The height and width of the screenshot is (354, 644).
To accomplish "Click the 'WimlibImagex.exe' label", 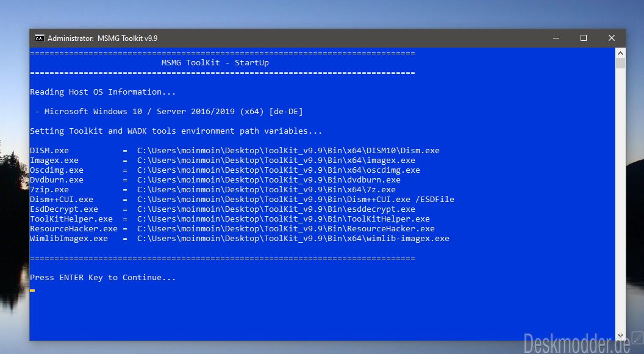I will 69,239.
